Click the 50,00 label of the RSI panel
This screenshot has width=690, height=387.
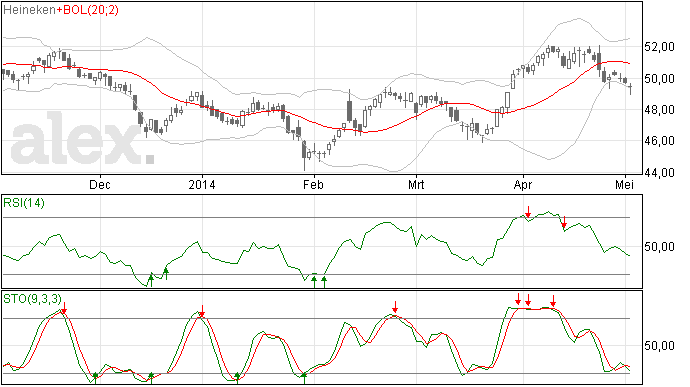click(x=659, y=247)
